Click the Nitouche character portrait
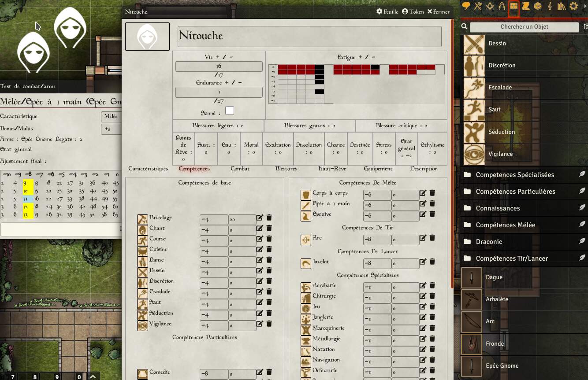This screenshot has width=588, height=380. point(147,37)
